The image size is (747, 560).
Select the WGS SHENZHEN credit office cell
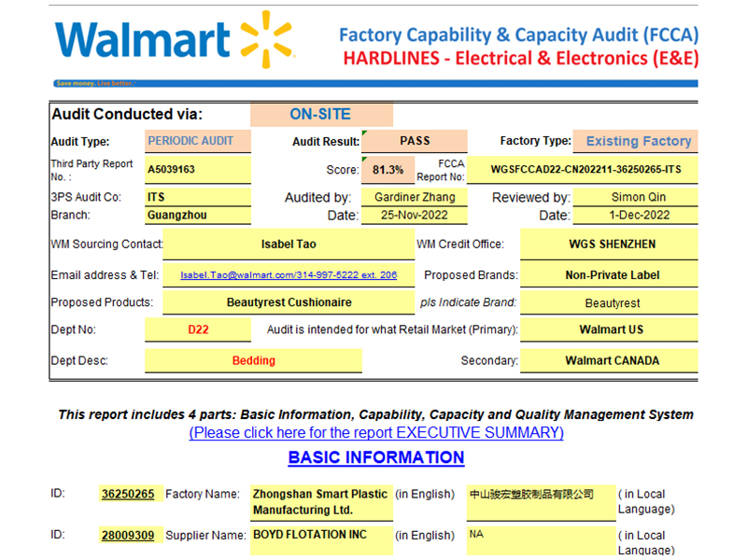[x=612, y=245]
